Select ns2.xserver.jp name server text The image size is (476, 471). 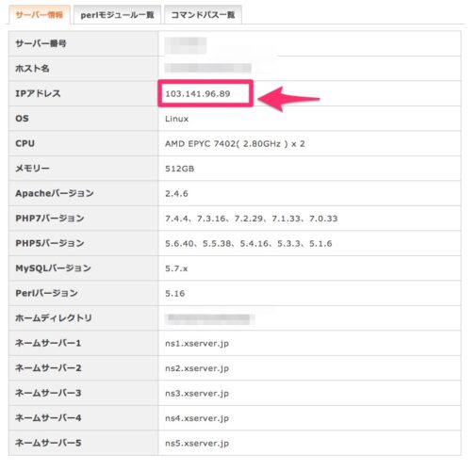[197, 368]
